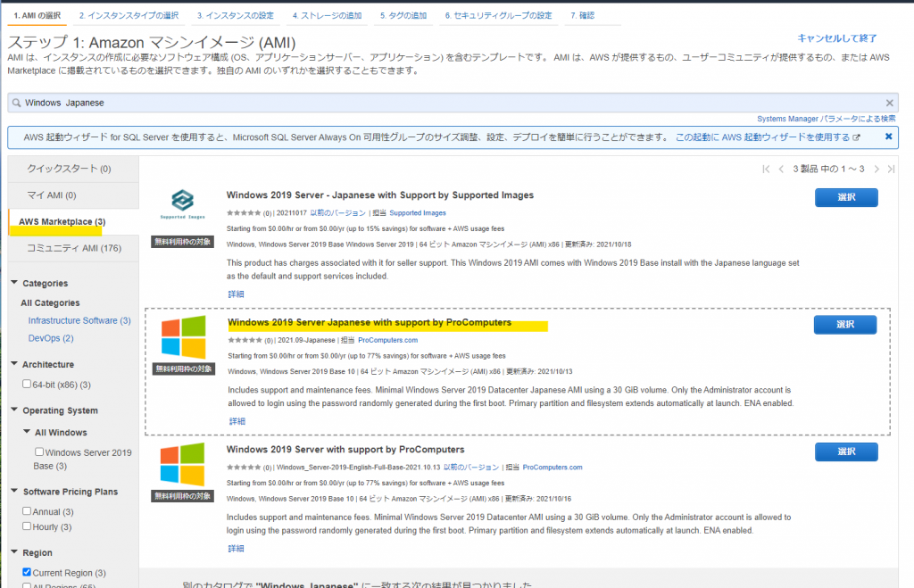Clear the AMI search field with X
914x588 pixels.
pyautogui.click(x=889, y=103)
